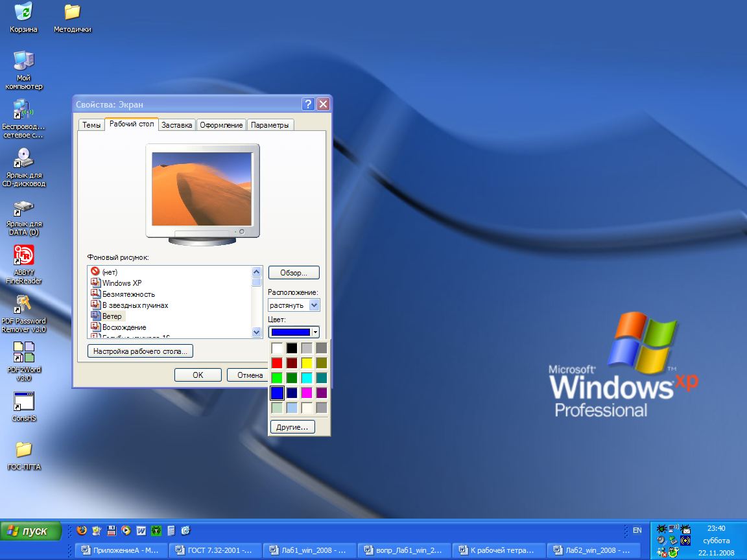Pick the black color swatch

[292, 348]
